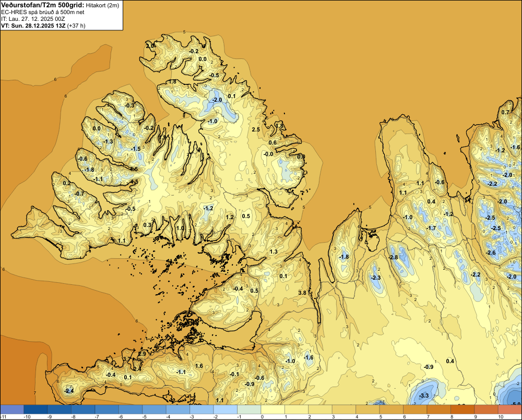Viewport: 522px width, 420px height.
Task: Click the "-0.1" temperature value
Action: click(x=234, y=374)
